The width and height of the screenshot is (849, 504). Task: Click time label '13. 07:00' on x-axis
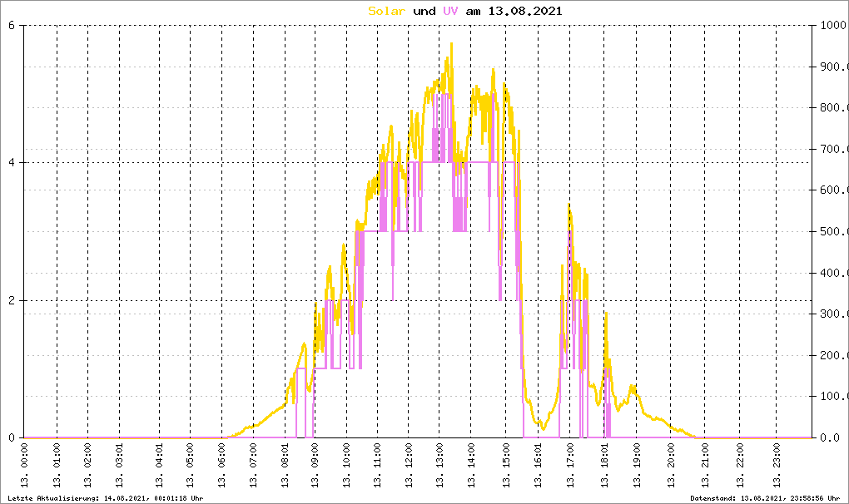click(x=253, y=465)
